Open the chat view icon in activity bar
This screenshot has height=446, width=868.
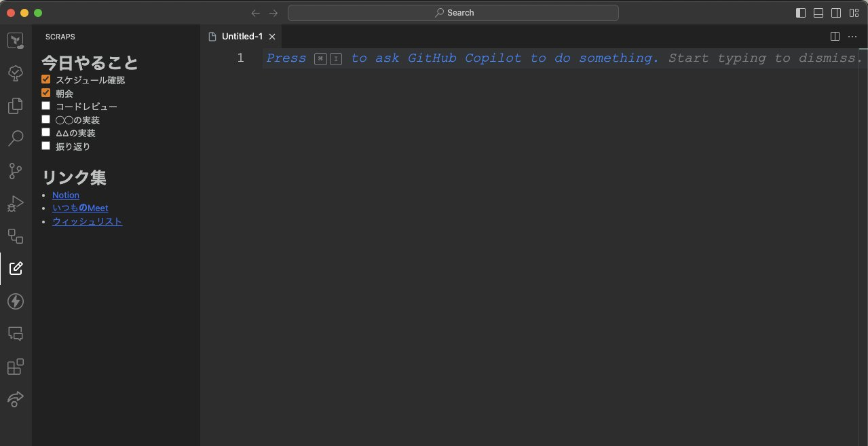15,333
